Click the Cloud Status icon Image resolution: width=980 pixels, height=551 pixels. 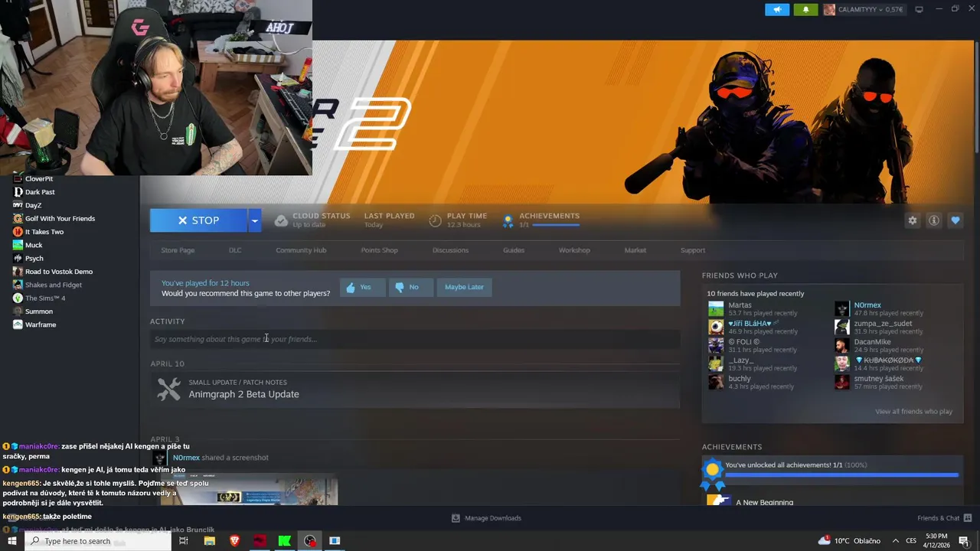281,220
